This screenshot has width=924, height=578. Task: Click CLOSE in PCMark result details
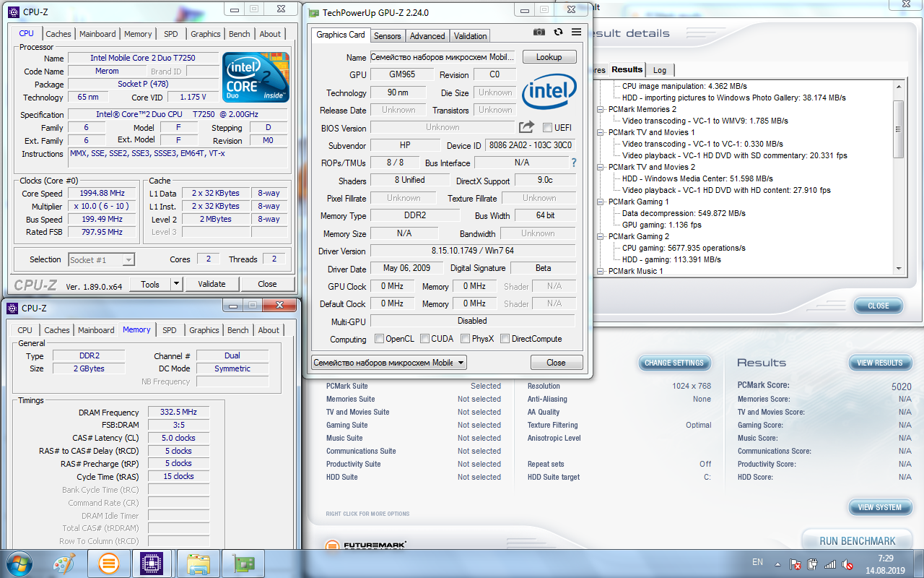point(879,306)
